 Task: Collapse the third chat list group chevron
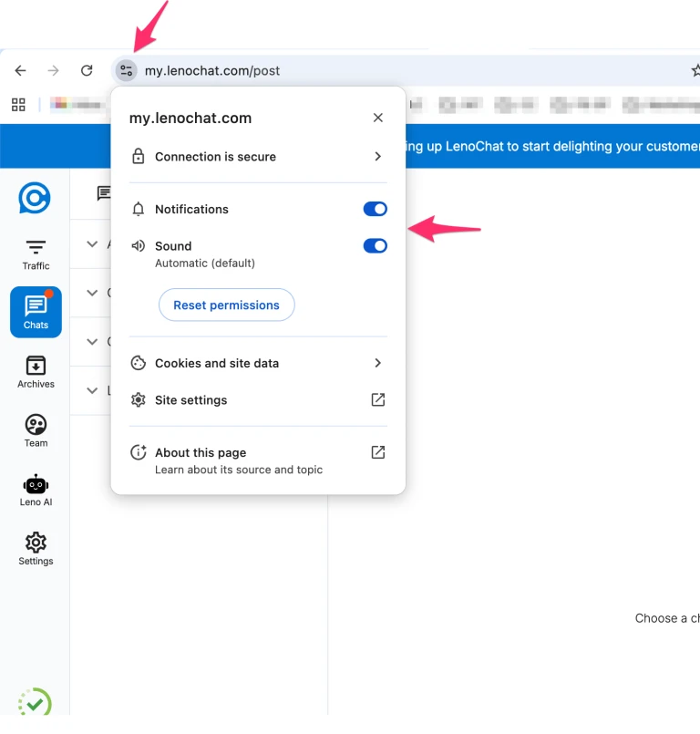[92, 342]
